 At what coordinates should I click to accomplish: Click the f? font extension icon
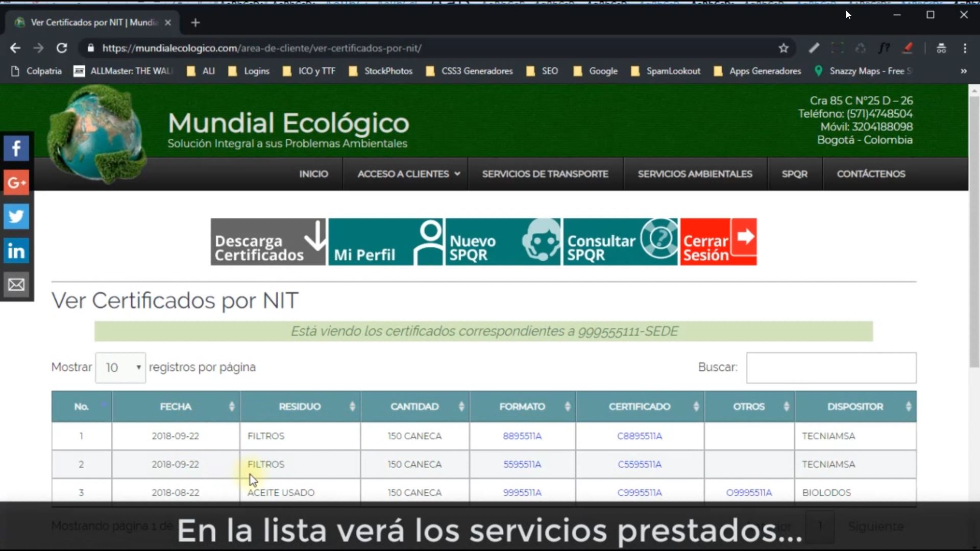pos(884,48)
